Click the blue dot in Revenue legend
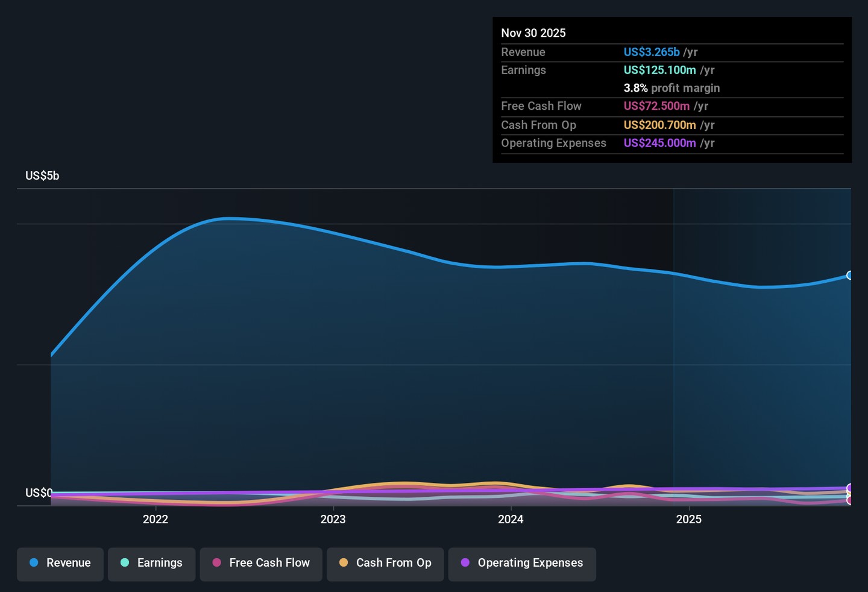This screenshot has height=592, width=868. [34, 562]
